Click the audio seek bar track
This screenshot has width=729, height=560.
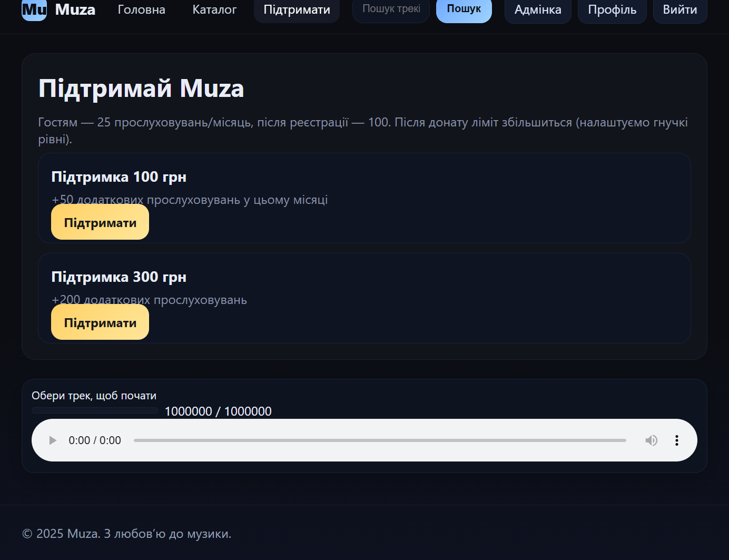tap(379, 440)
